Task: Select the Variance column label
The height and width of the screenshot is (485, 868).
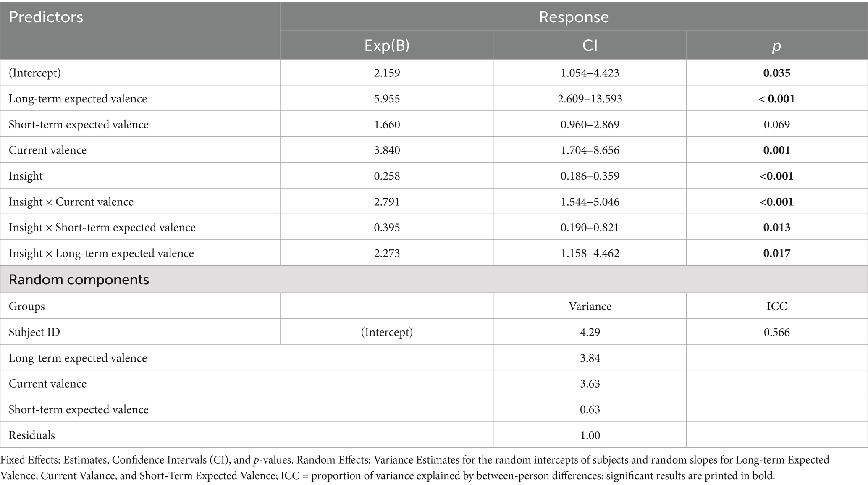Action: coord(590,307)
